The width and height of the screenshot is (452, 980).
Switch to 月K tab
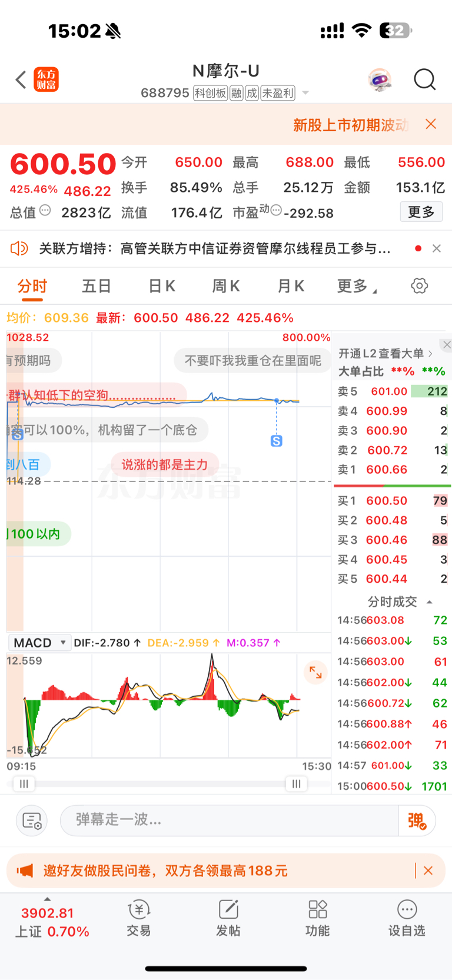[291, 286]
